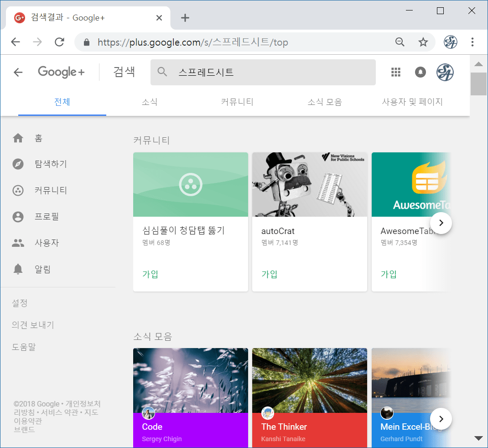Bookmark this page with the star icon
Screen dimensions: 488x448
click(423, 42)
